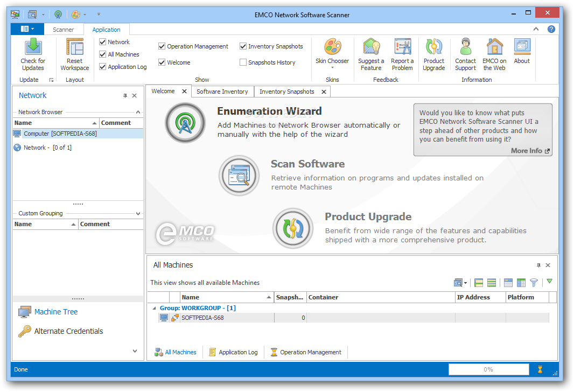This screenshot has width=574, height=392.
Task: Open the application menu button dropdown
Action: pyautogui.click(x=27, y=29)
